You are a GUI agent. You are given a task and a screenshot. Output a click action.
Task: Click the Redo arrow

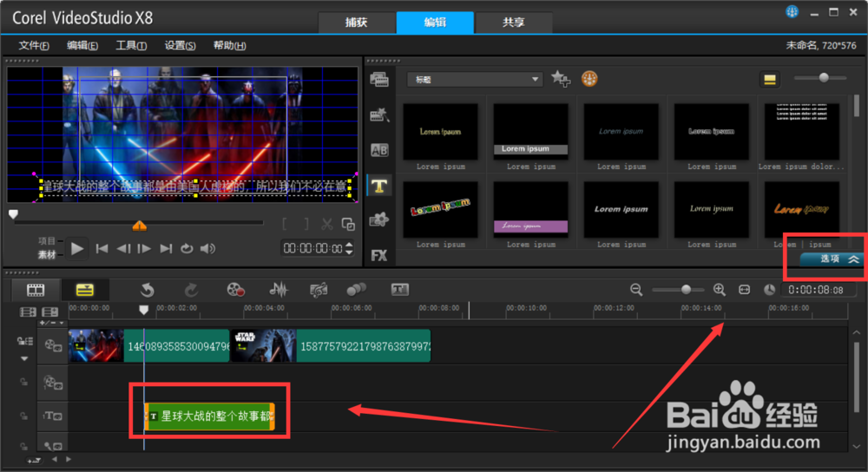[x=191, y=290]
